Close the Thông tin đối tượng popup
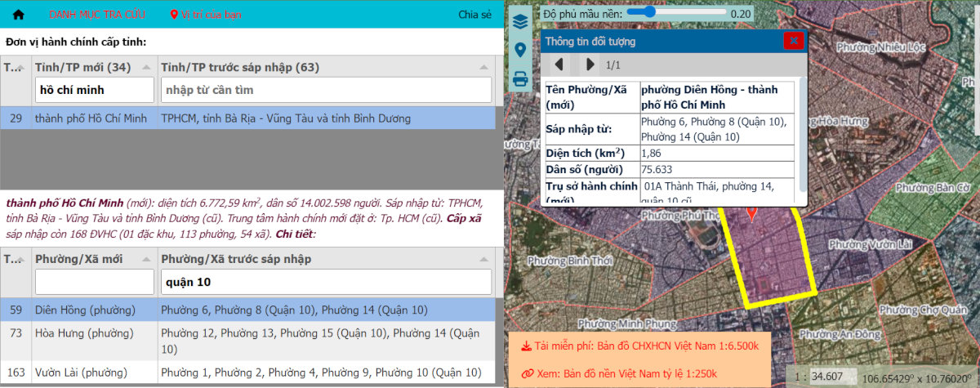The height and width of the screenshot is (388, 980). click(793, 41)
